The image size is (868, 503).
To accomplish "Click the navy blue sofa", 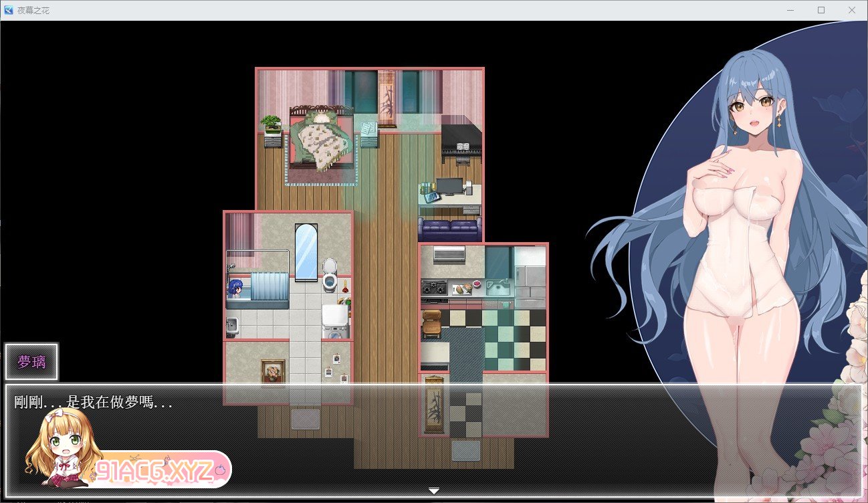I will point(449,229).
